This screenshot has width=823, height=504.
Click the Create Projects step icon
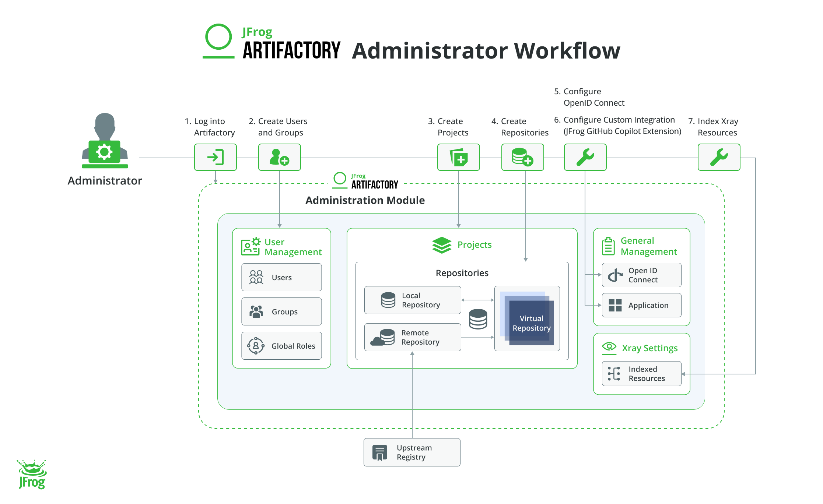click(458, 157)
